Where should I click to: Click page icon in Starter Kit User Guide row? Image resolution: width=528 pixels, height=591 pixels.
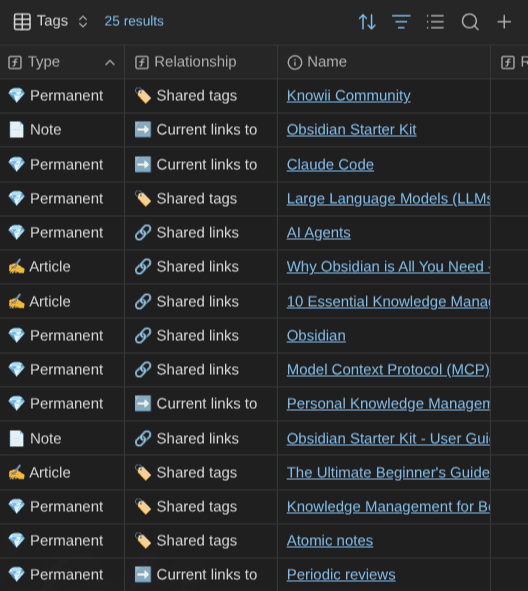click(x=17, y=438)
